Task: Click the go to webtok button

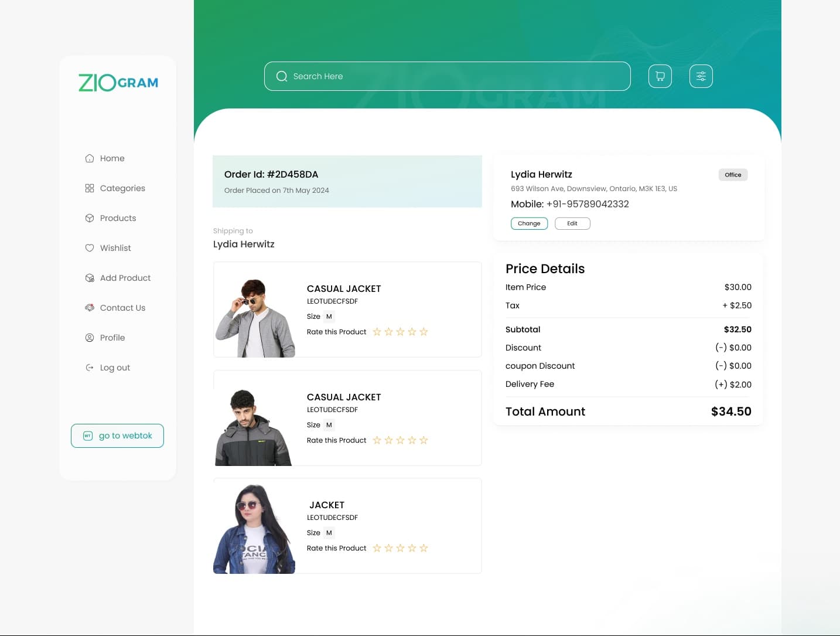Action: [x=117, y=436]
